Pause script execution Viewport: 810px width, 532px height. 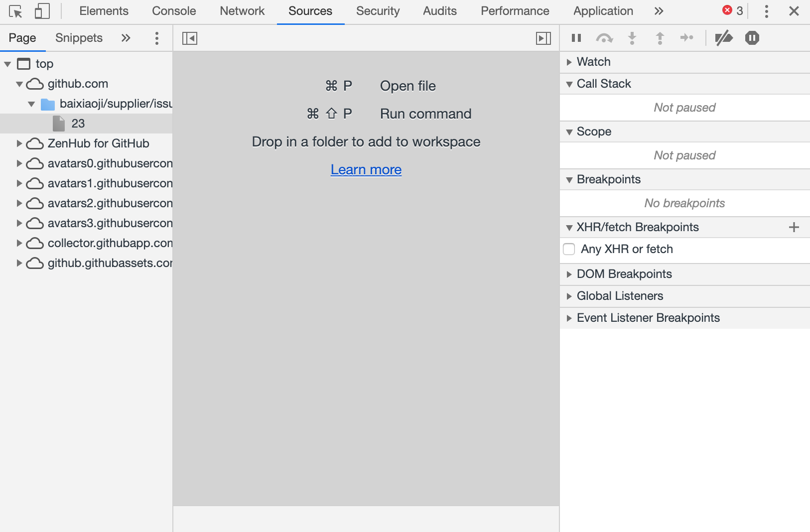click(x=576, y=38)
